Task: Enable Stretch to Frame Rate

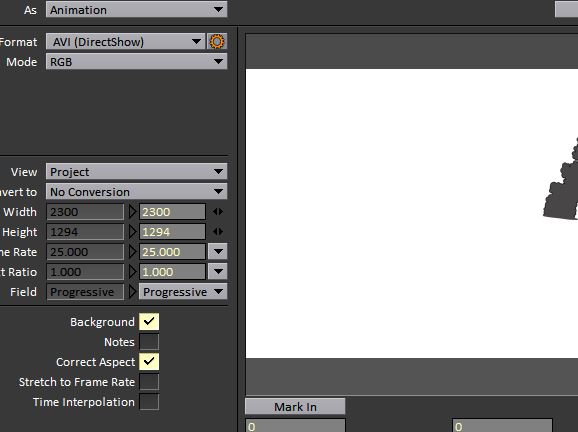Action: (149, 382)
